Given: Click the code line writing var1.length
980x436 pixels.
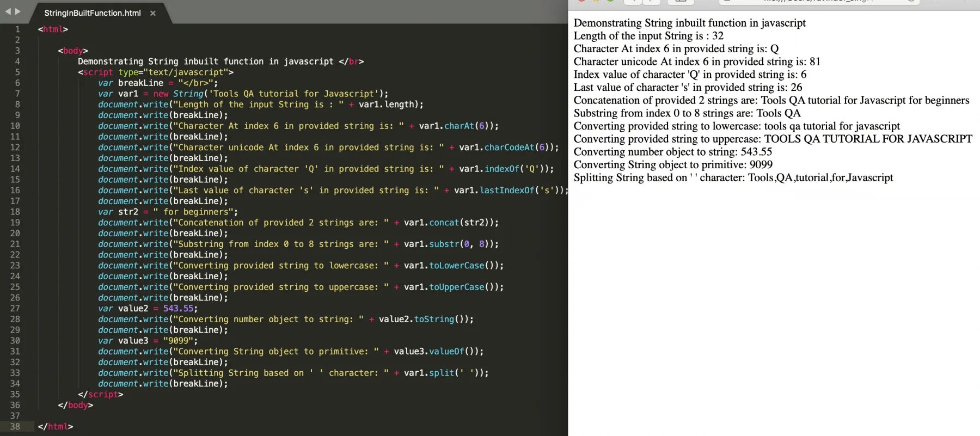Looking at the screenshot, I should 261,105.
